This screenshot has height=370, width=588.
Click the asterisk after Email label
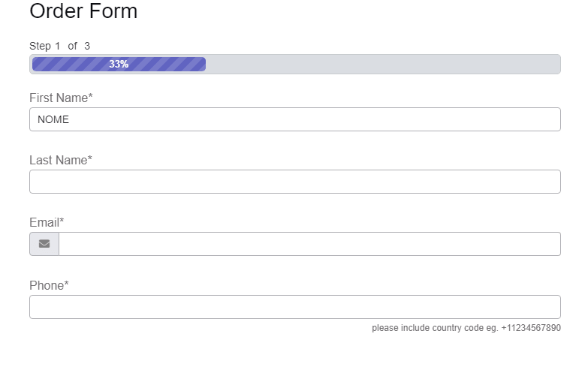(x=62, y=221)
